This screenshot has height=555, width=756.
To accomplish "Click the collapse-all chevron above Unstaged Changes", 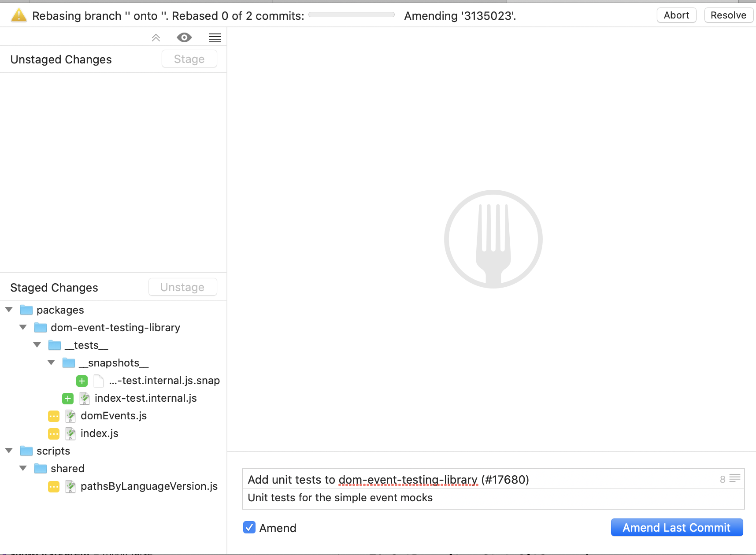I will click(156, 38).
